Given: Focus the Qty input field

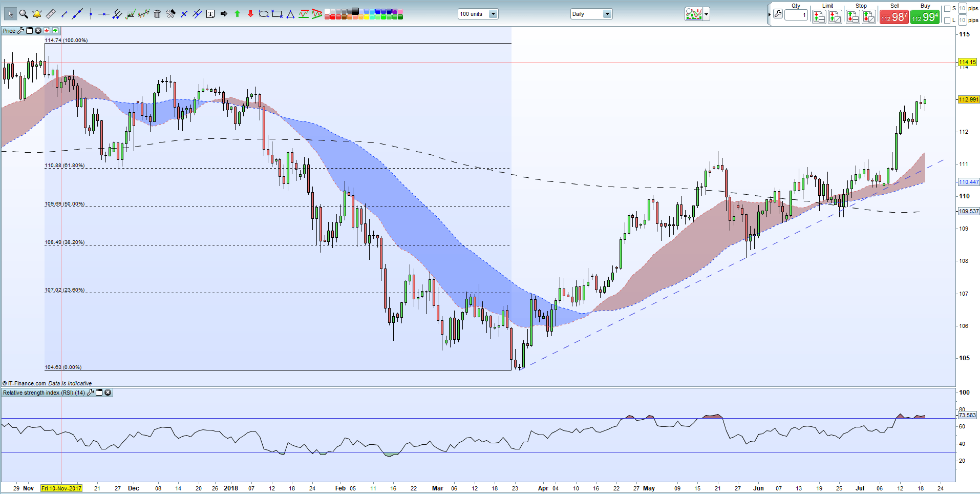Looking at the screenshot, I should pos(796,15).
